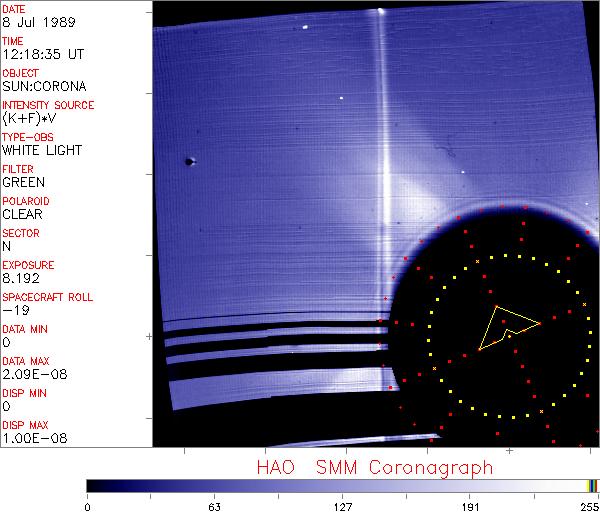This screenshot has width=600, height=512.
Task: Click the SECTOR label in the info panel
Action: pos(21,233)
